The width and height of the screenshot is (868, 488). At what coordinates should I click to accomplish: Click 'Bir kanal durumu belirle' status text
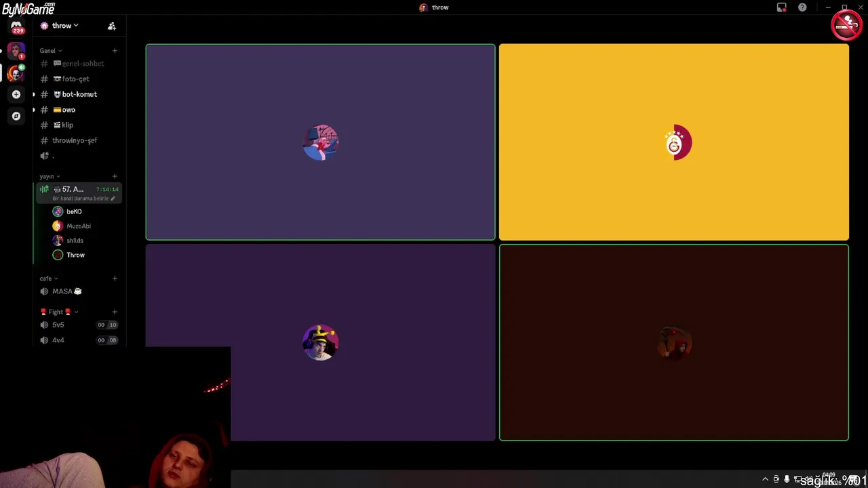pos(80,199)
